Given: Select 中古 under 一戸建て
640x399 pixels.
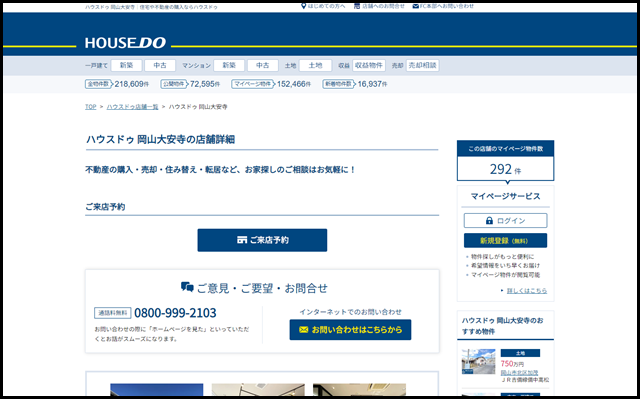Looking at the screenshot, I should coord(160,65).
